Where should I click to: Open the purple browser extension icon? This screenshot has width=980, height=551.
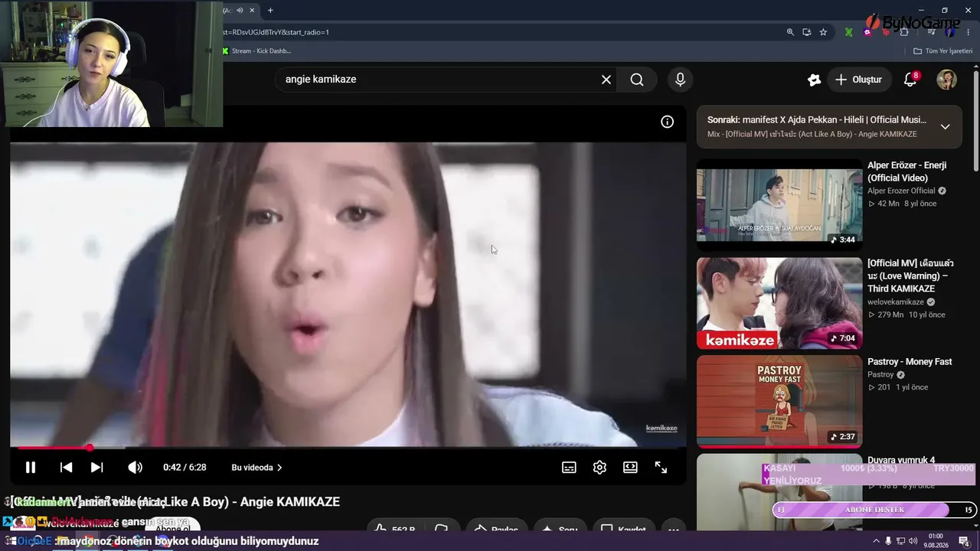tap(867, 32)
